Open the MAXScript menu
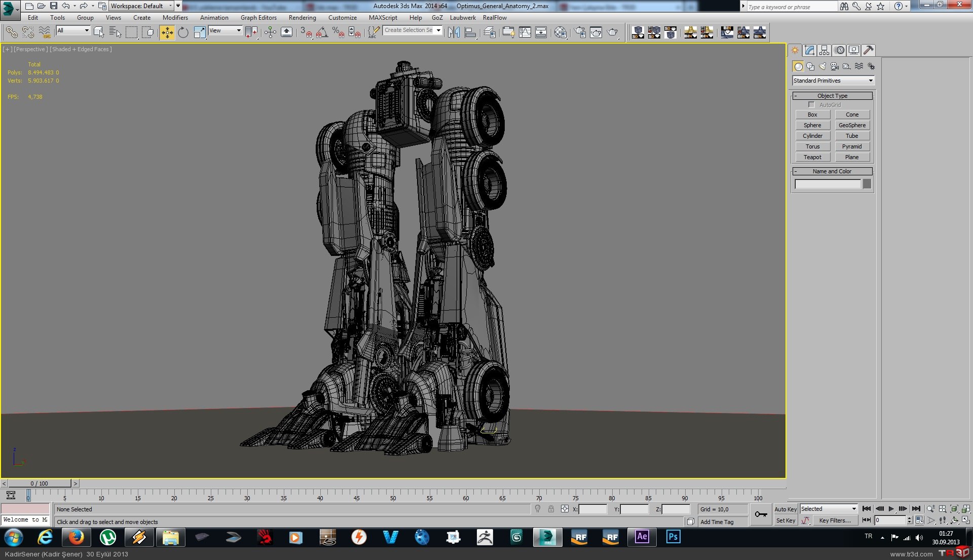973x560 pixels. pos(383,18)
